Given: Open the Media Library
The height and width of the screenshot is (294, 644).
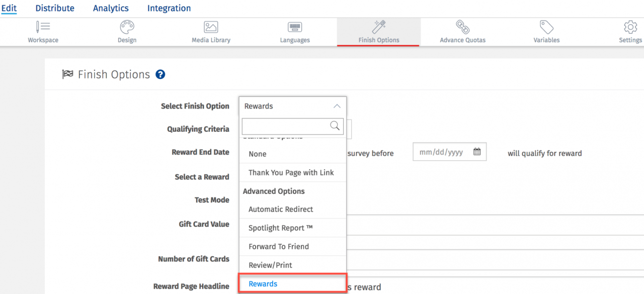Looking at the screenshot, I should click(x=211, y=31).
